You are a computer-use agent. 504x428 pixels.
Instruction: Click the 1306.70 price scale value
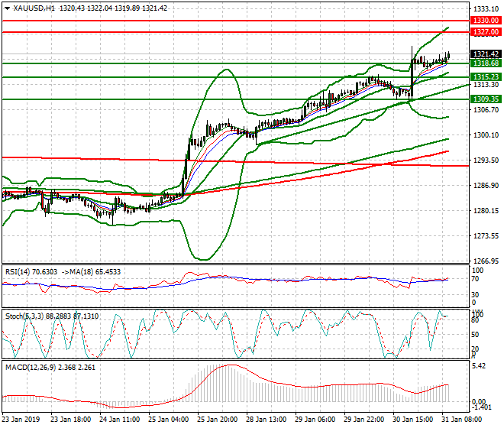(486, 110)
